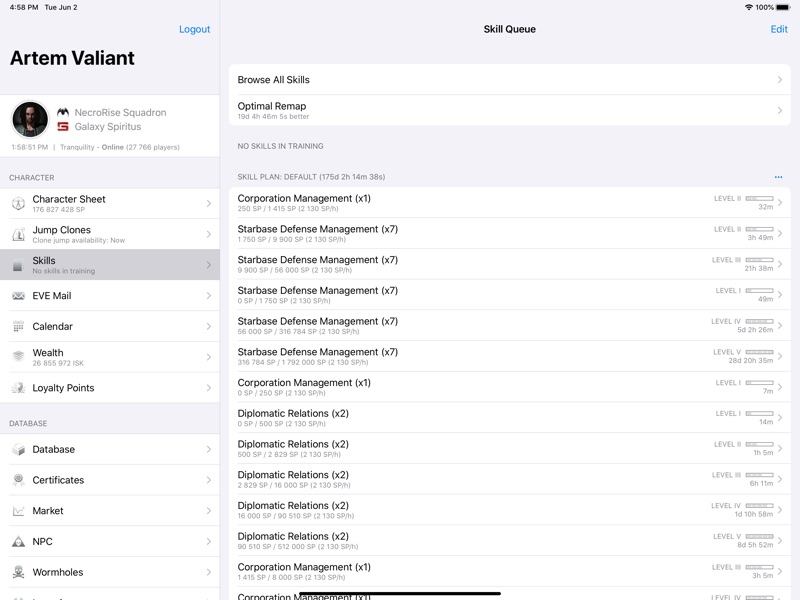Expand chevron of Character Sheet row
This screenshot has height=600, width=800.
coord(209,204)
